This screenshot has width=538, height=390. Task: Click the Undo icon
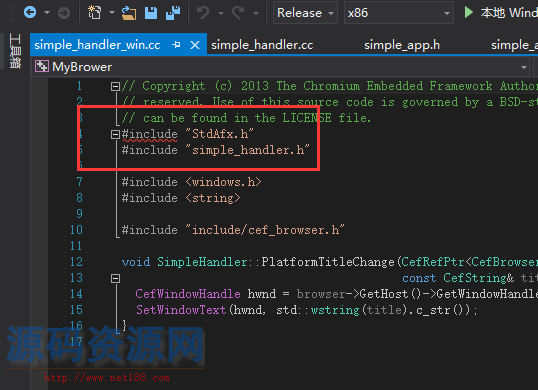203,13
